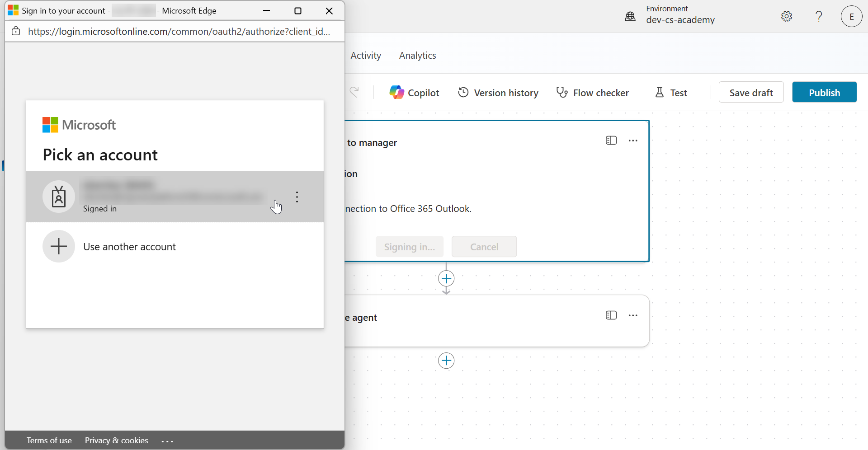The image size is (868, 450).
Task: Click the environment globe icon
Action: (x=630, y=17)
